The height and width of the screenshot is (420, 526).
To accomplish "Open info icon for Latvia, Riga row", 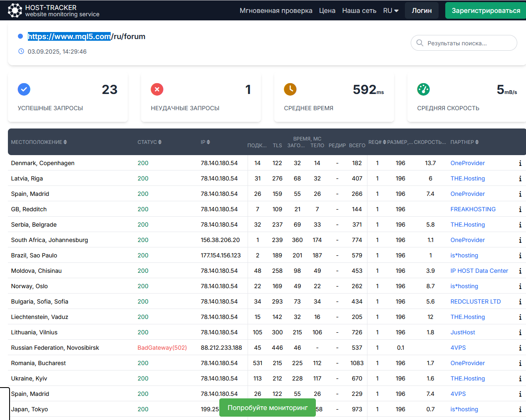I will [x=520, y=178].
